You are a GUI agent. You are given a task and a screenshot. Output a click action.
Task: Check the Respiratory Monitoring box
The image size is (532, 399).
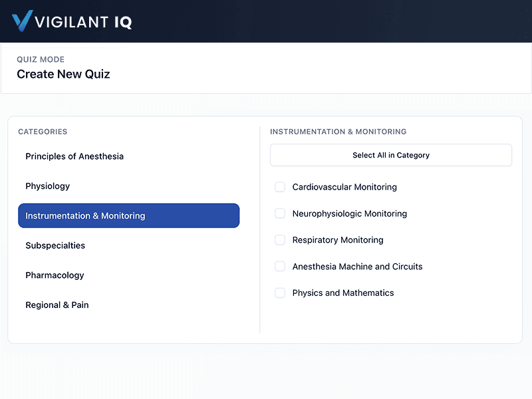click(x=280, y=240)
